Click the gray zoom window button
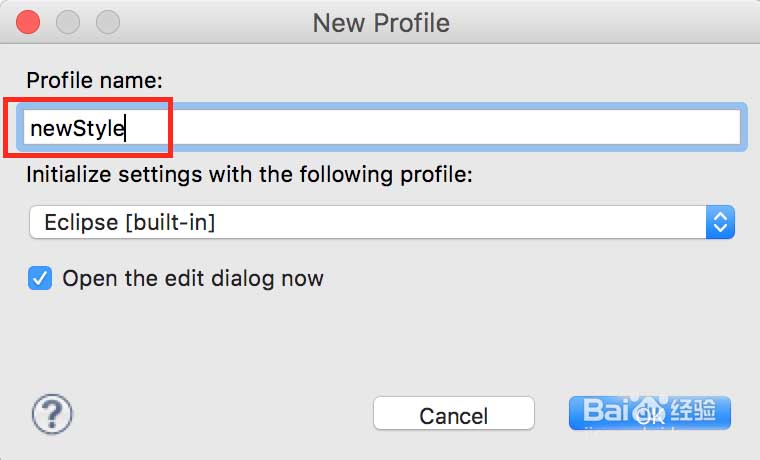Viewport: 760px width, 460px height. tap(107, 21)
